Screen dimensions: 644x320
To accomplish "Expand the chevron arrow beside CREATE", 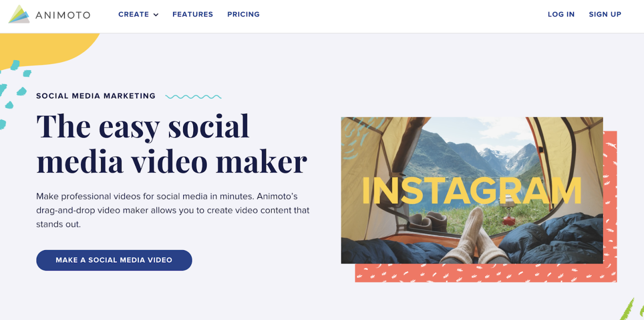I will pos(156,15).
